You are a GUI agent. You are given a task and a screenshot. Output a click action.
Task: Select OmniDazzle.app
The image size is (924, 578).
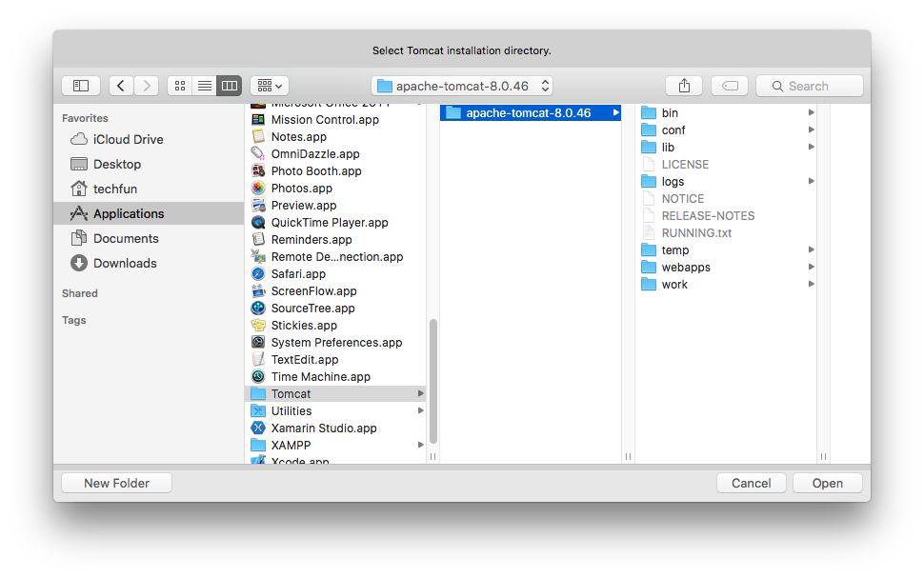[x=336, y=153]
